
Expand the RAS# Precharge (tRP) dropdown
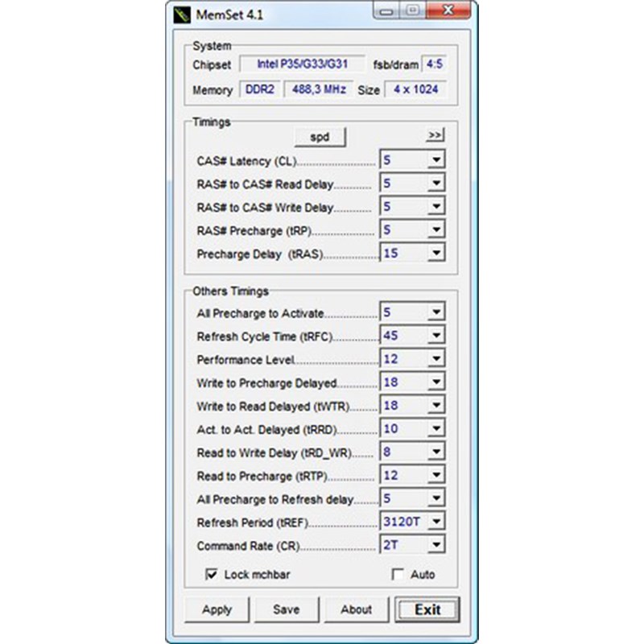pyautogui.click(x=436, y=229)
